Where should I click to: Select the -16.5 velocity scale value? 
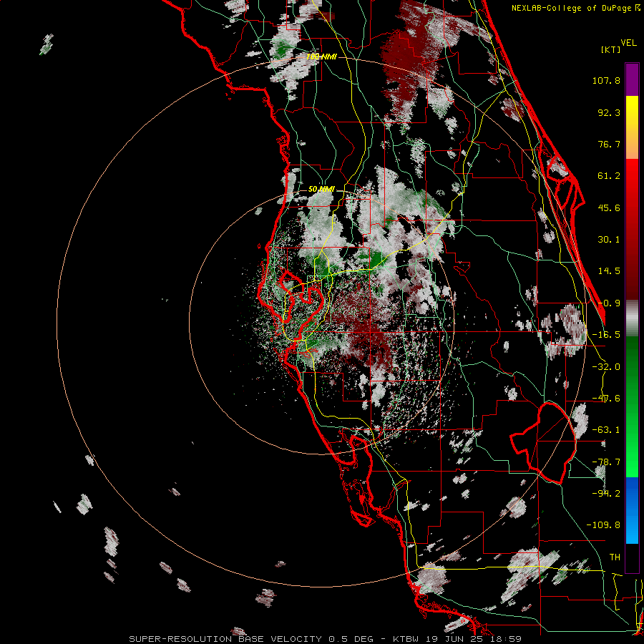click(x=606, y=335)
